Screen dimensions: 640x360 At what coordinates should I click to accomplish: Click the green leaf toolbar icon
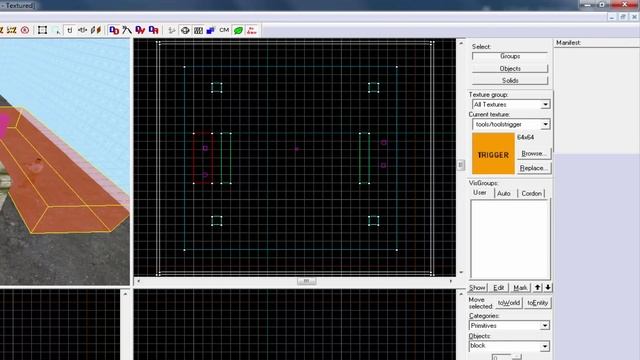point(238,31)
